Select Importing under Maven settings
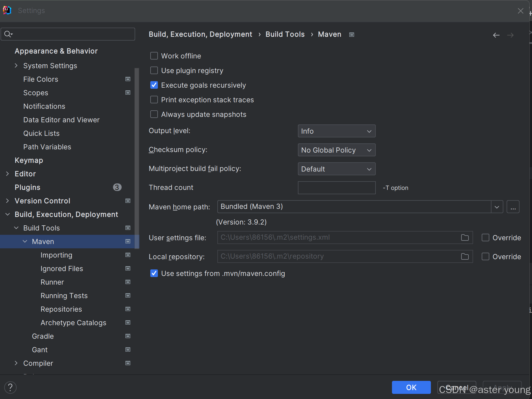This screenshot has height=399, width=532. (56, 255)
